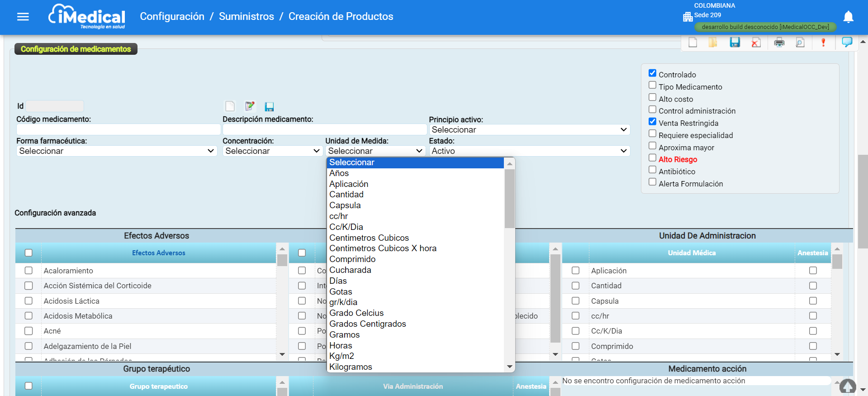Screen dimensions: 868x396
Task: Click the search document magnifier icon
Action: pos(800,43)
